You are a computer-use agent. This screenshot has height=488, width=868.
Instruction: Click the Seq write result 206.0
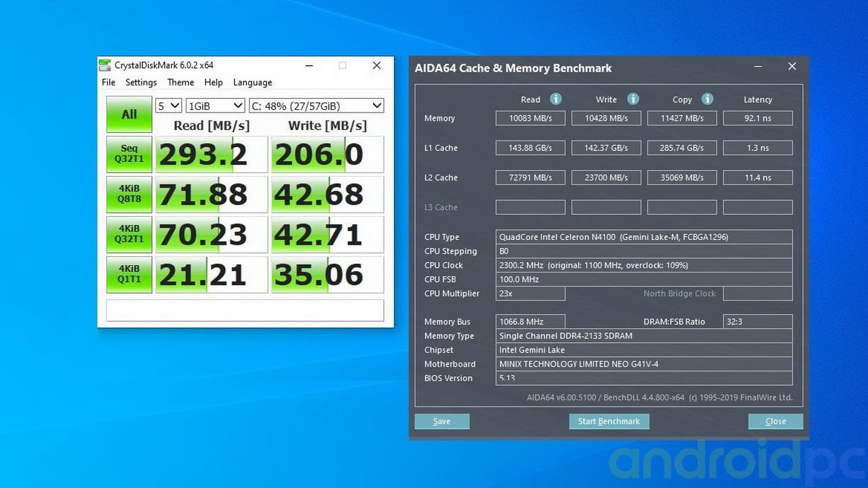click(327, 155)
